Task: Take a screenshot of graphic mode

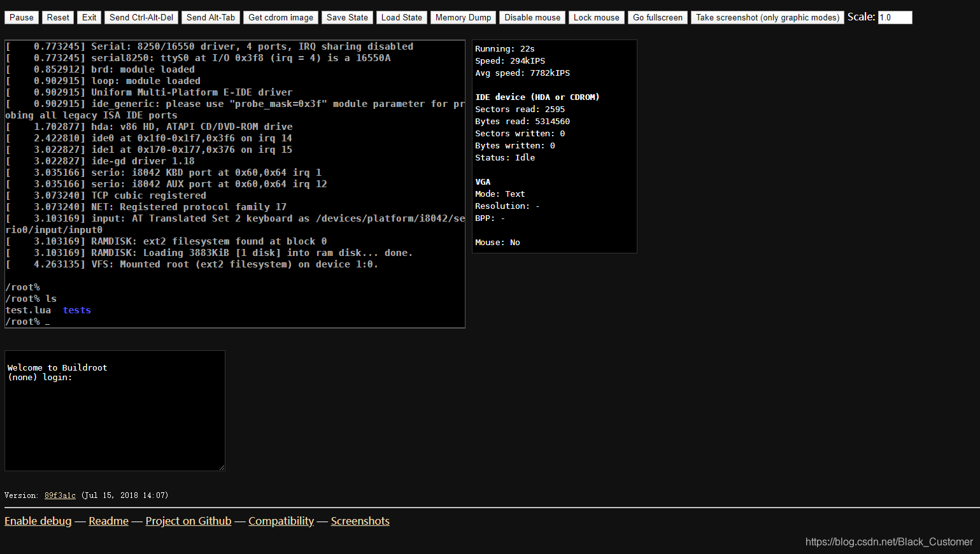Action: [767, 17]
